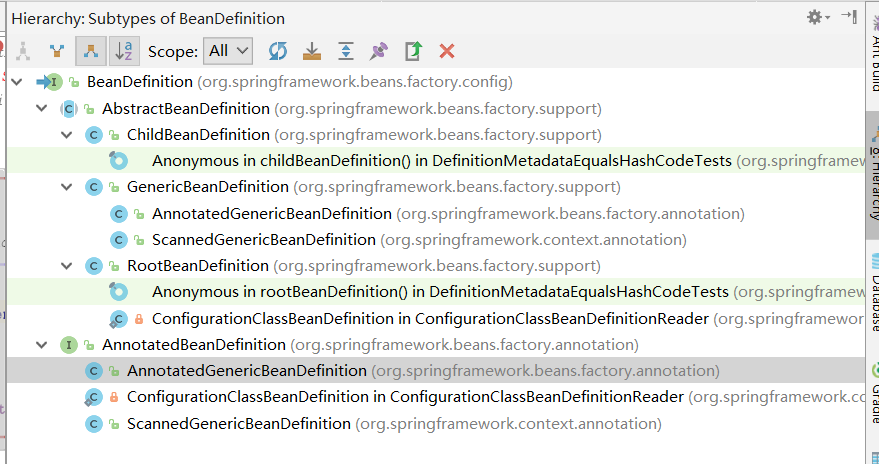Hide the Hierarchy tool window
The width and height of the screenshot is (879, 464).
tap(849, 17)
